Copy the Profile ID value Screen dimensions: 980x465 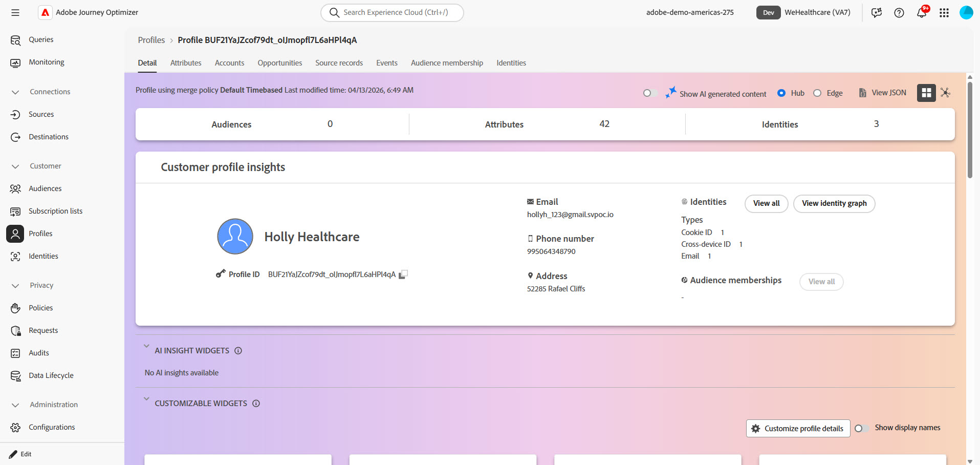[403, 274]
